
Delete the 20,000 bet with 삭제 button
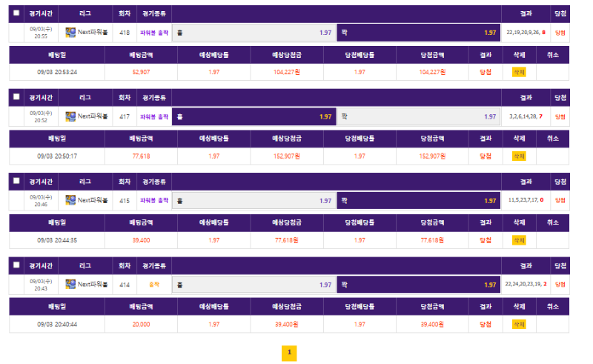[x=519, y=324]
